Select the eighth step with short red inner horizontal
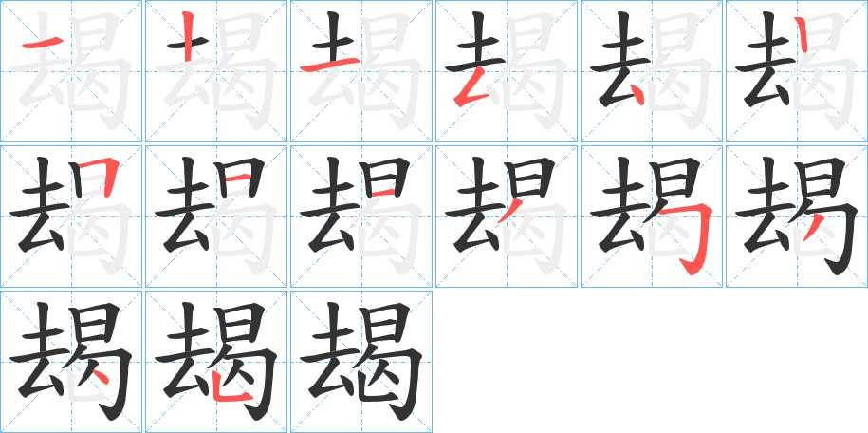 pyautogui.click(x=216, y=216)
